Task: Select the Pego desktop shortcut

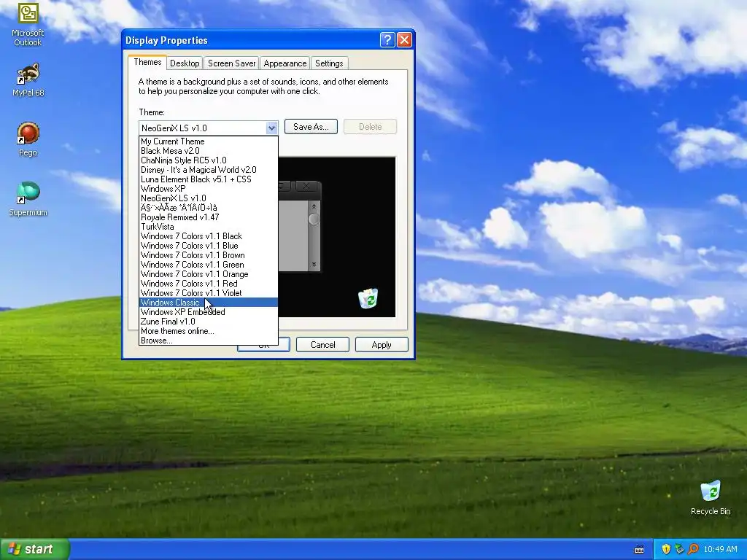Action: click(x=28, y=139)
